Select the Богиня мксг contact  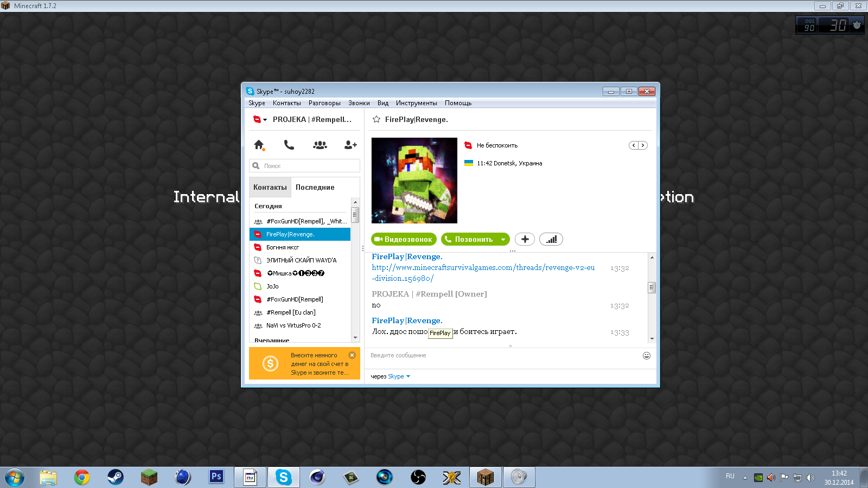point(300,247)
